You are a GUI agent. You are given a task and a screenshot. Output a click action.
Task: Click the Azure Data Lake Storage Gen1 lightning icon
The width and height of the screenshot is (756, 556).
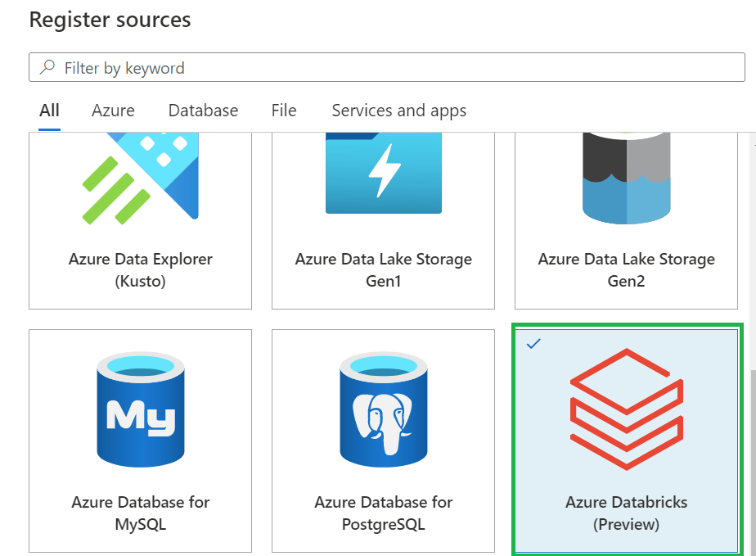pos(383,172)
